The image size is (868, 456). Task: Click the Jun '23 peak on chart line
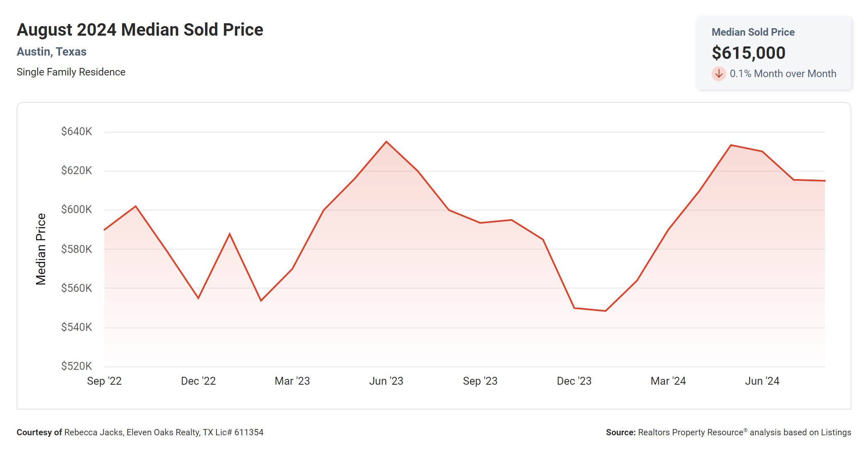386,142
